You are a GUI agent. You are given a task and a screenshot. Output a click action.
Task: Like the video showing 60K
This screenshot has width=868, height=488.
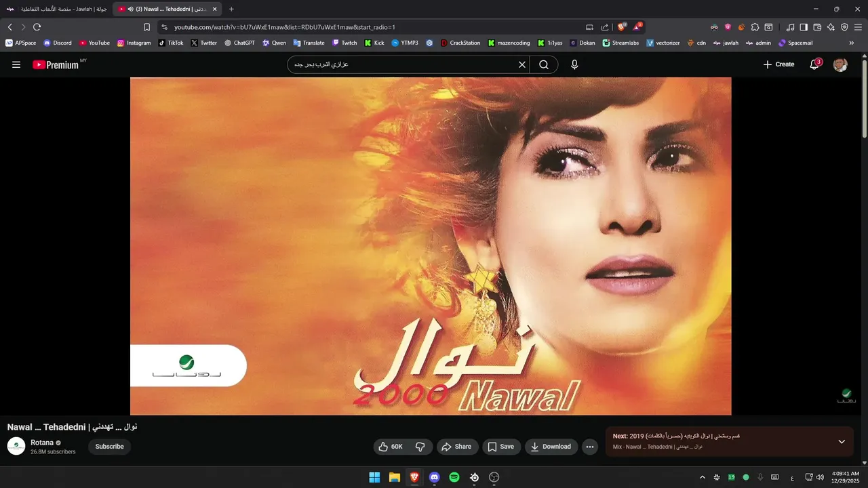(391, 447)
